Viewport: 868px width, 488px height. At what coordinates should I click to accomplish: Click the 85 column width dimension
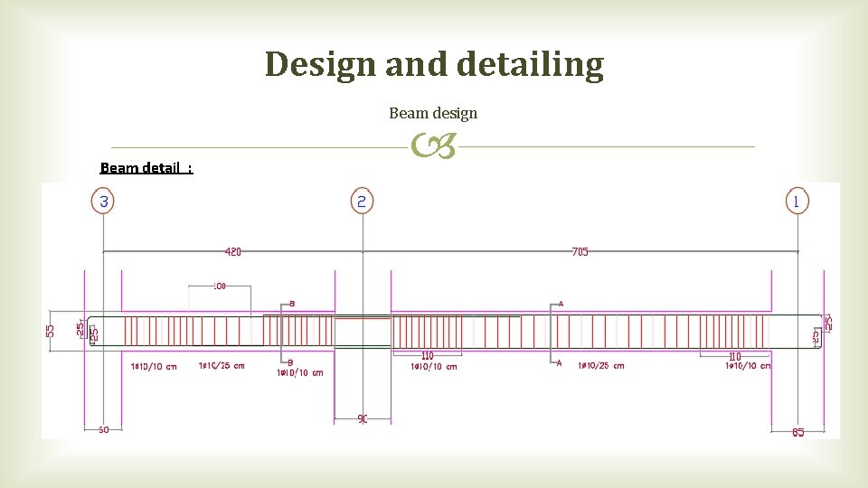pyautogui.click(x=797, y=432)
